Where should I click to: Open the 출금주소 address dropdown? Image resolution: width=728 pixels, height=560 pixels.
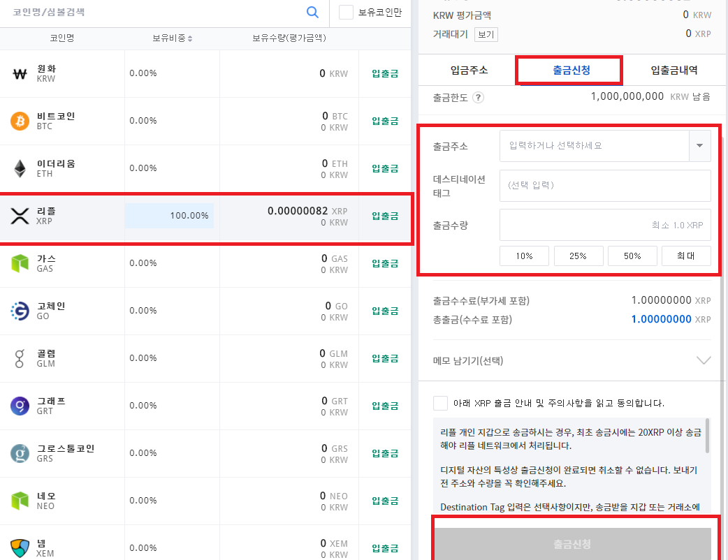click(x=699, y=145)
